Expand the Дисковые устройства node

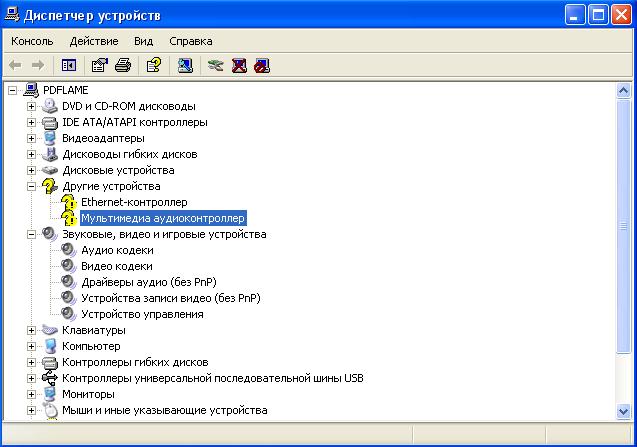[31, 170]
